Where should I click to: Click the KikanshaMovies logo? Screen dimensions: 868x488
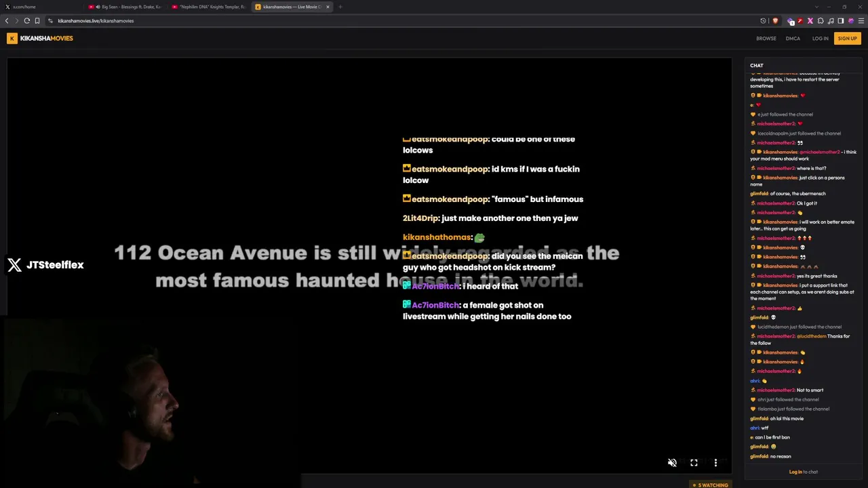tap(40, 39)
